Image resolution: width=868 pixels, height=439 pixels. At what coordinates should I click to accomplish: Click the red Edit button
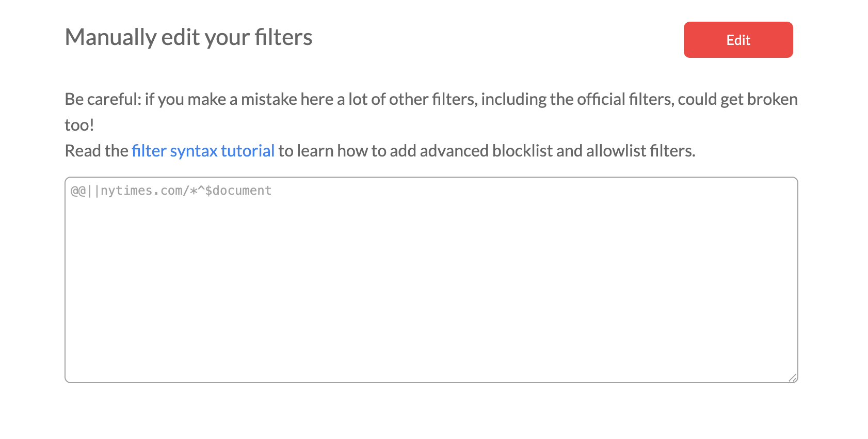point(738,40)
